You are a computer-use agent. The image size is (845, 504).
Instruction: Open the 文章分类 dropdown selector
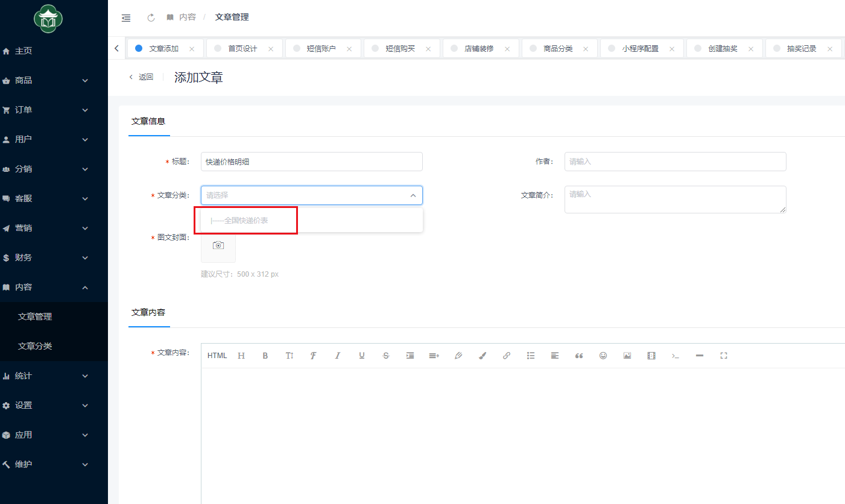click(311, 195)
